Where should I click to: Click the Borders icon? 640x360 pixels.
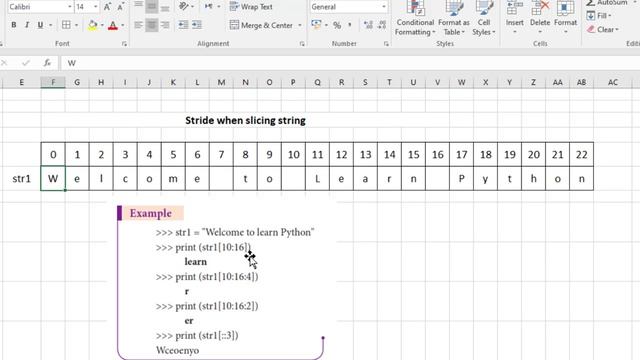66,25
